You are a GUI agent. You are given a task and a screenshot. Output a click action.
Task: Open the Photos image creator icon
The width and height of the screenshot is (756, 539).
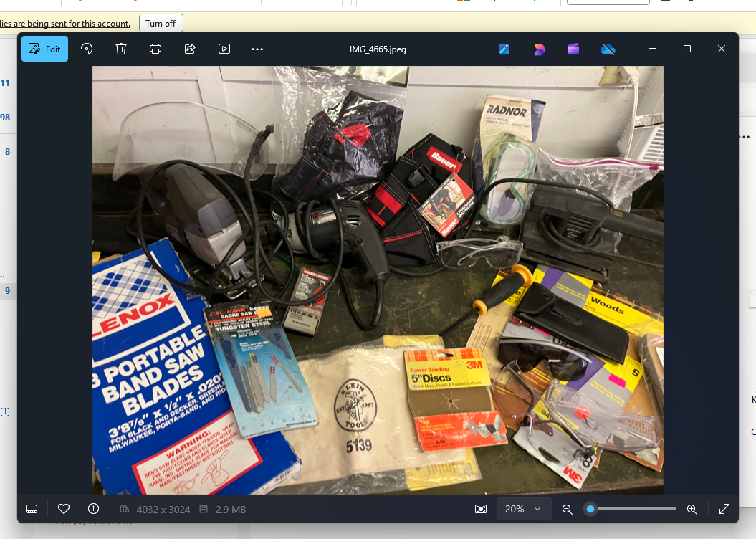[504, 49]
